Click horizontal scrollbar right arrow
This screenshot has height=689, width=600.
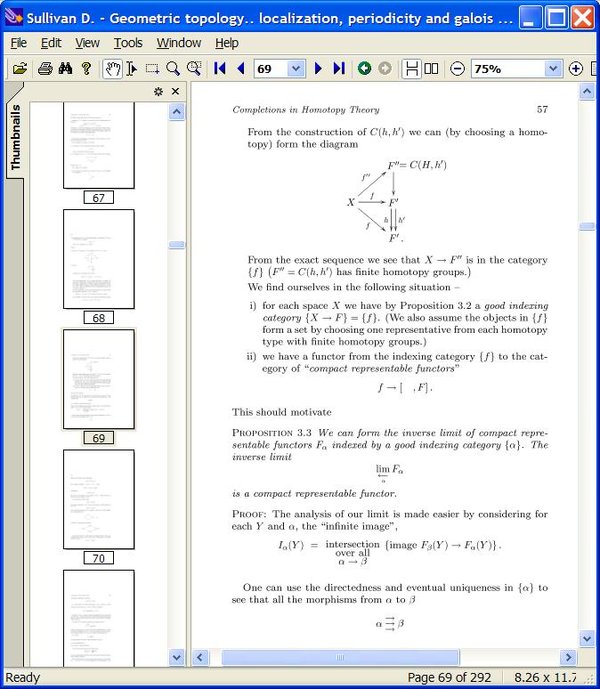point(568,657)
